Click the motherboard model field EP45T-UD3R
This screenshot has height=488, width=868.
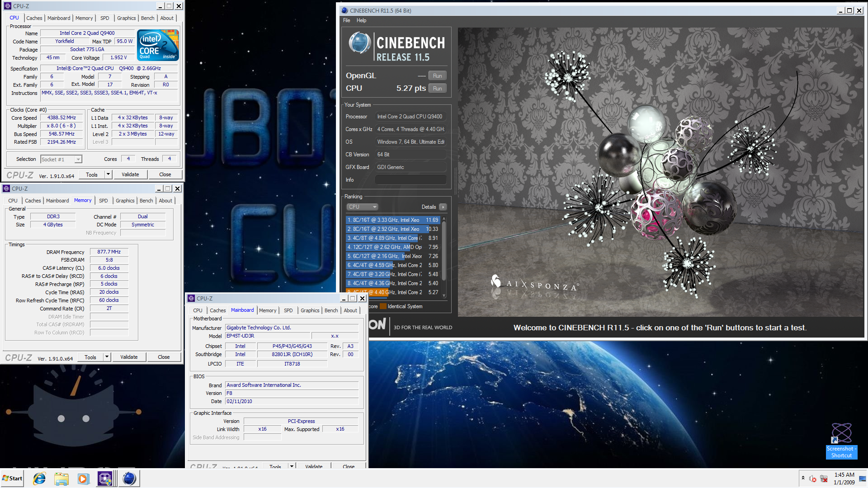pyautogui.click(x=268, y=336)
